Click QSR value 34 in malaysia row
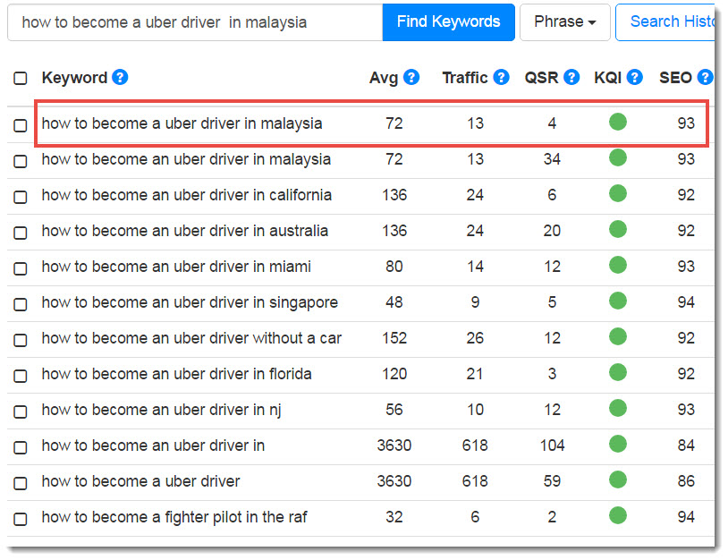 tap(552, 159)
